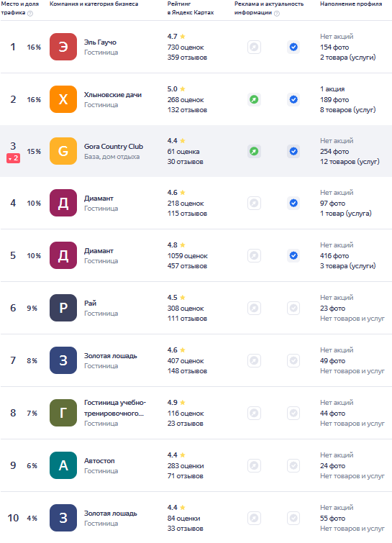Click the help icon next to трафика header

click(30, 13)
